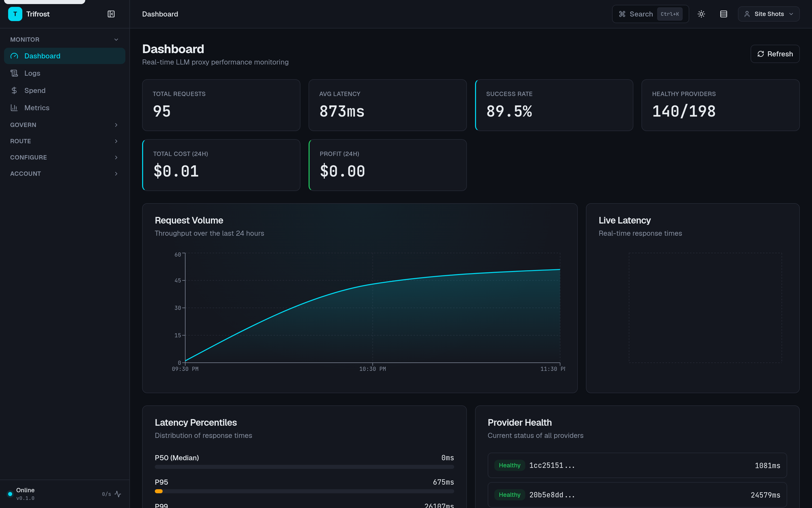Viewport: 812px width, 508px height.
Task: Click the Live Latency title
Action: point(624,220)
